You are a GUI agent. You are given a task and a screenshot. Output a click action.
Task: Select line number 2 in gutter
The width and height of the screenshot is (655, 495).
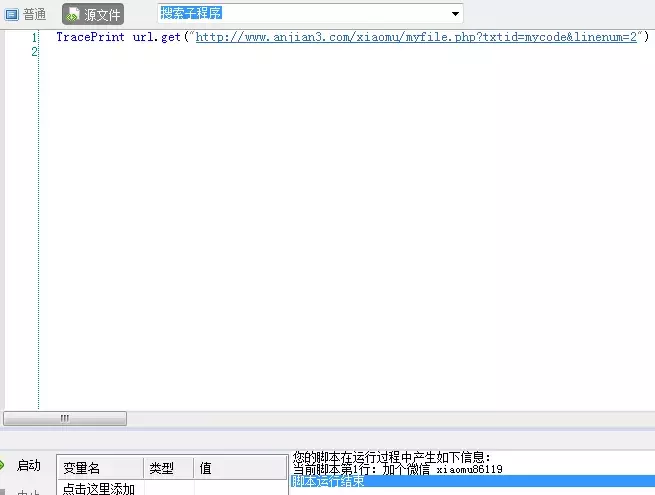pyautogui.click(x=34, y=52)
